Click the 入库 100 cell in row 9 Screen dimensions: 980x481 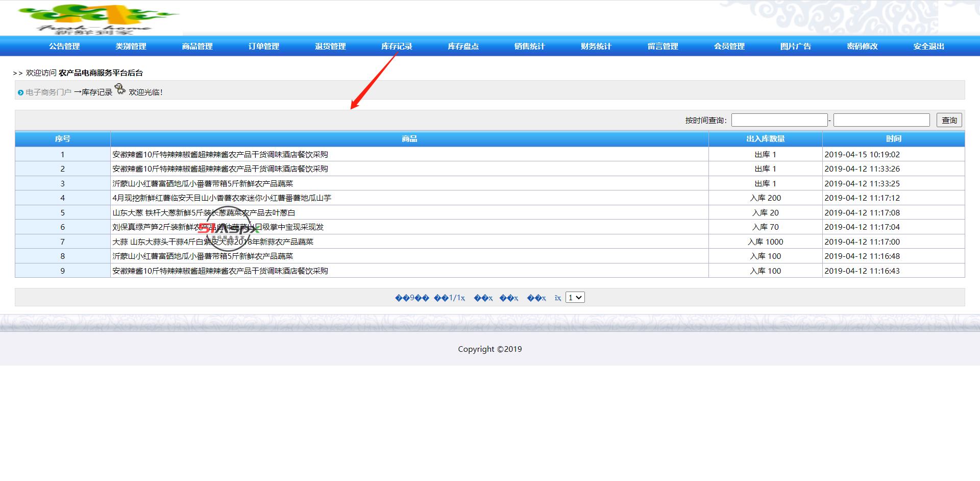(766, 271)
